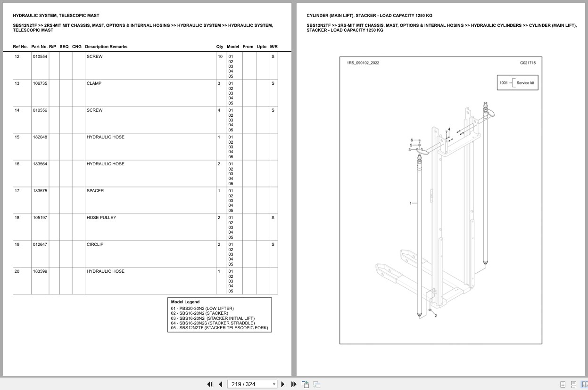The width and height of the screenshot is (588, 390).
Task: Click the greyed go-to-next-view icon
Action: click(x=317, y=384)
